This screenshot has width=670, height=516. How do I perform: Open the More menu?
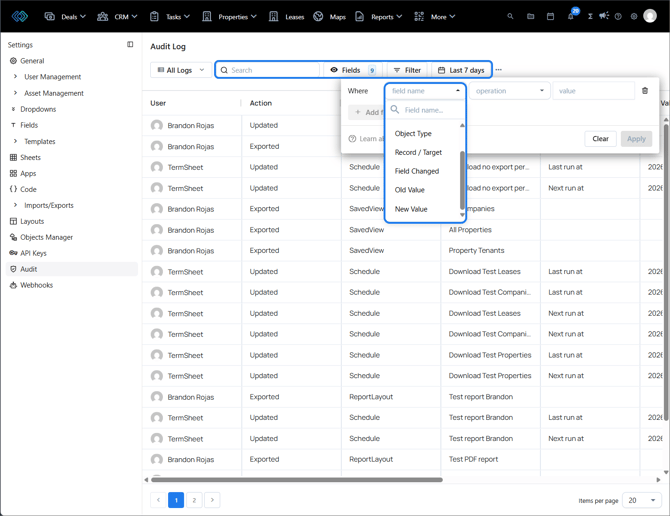point(435,17)
